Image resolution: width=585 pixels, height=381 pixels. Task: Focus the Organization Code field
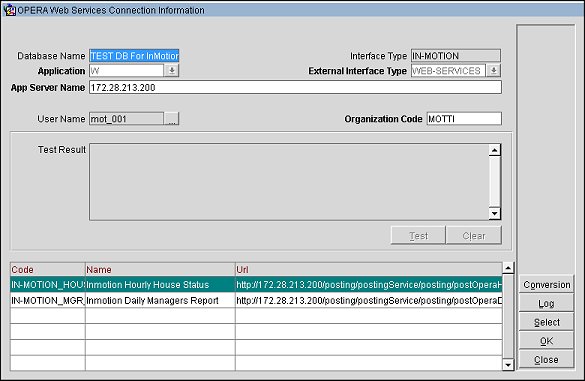(464, 119)
